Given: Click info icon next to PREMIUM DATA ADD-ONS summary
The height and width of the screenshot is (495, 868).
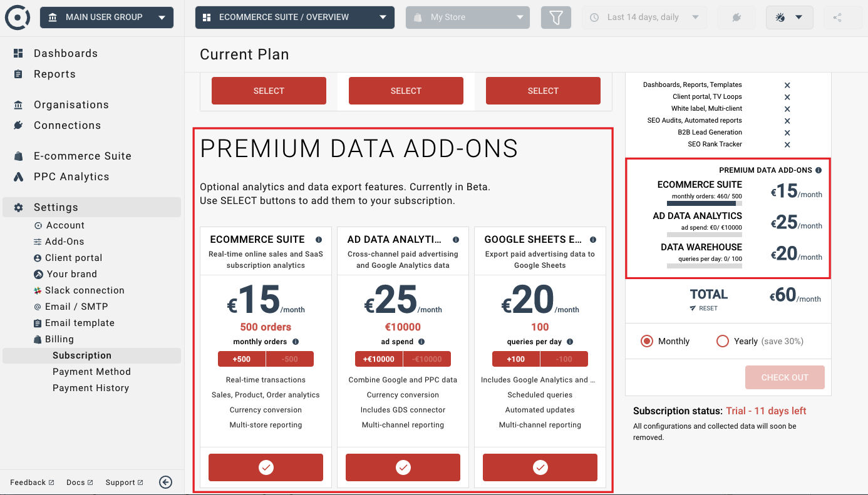Looking at the screenshot, I should click(819, 170).
